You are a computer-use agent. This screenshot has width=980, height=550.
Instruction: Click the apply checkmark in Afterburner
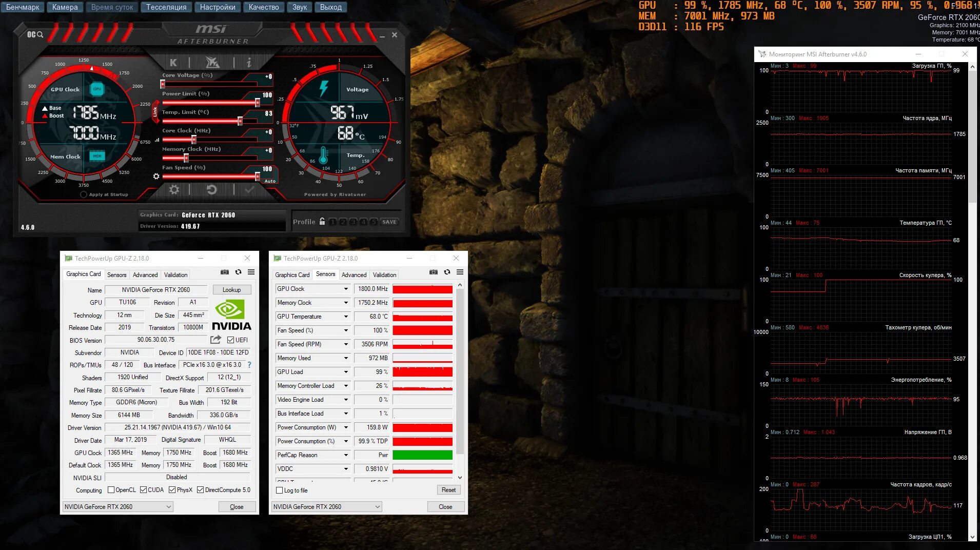pos(250,190)
